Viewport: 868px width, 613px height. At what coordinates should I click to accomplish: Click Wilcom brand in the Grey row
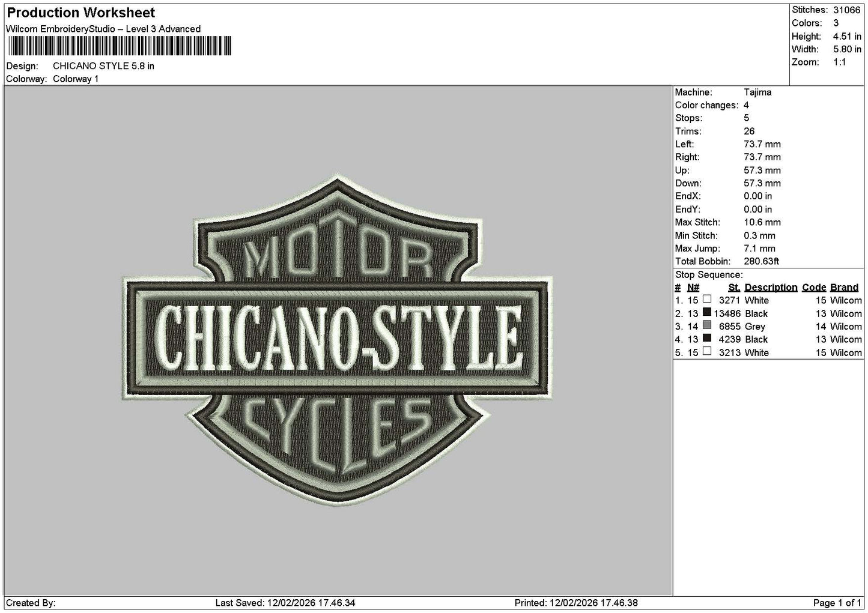coord(846,327)
